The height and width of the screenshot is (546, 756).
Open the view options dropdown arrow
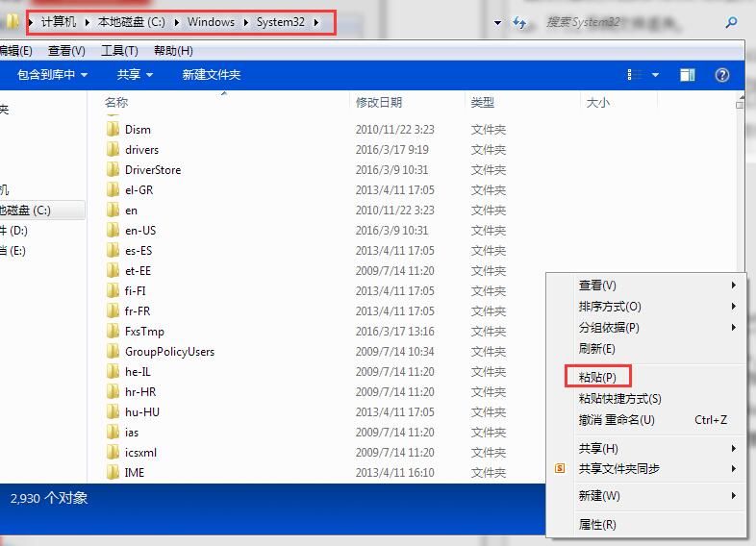[655, 75]
